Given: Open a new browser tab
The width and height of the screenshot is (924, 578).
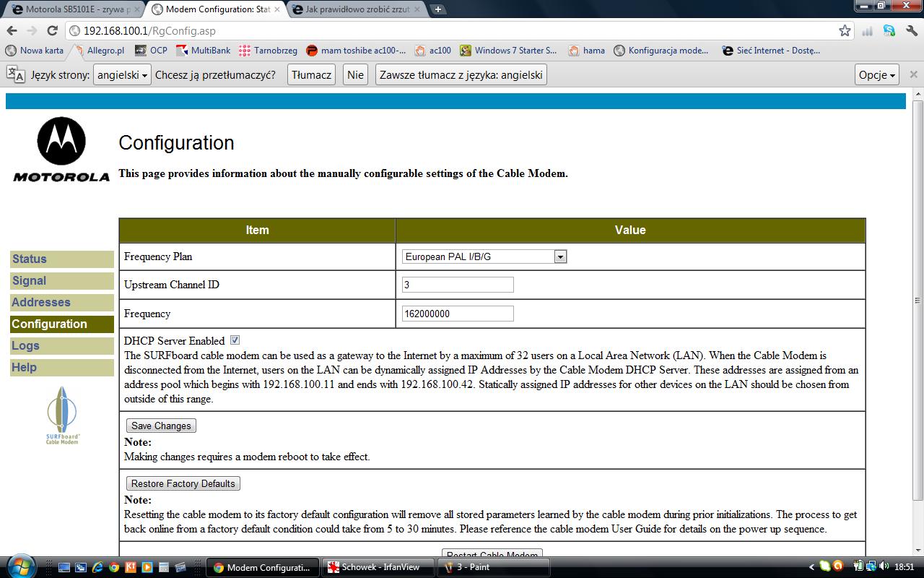Looking at the screenshot, I should tap(437, 9).
